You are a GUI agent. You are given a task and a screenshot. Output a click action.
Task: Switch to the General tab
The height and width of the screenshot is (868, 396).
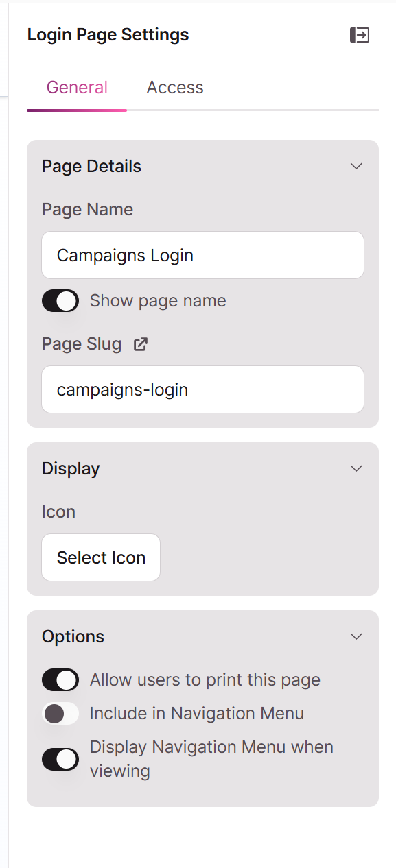coord(77,88)
